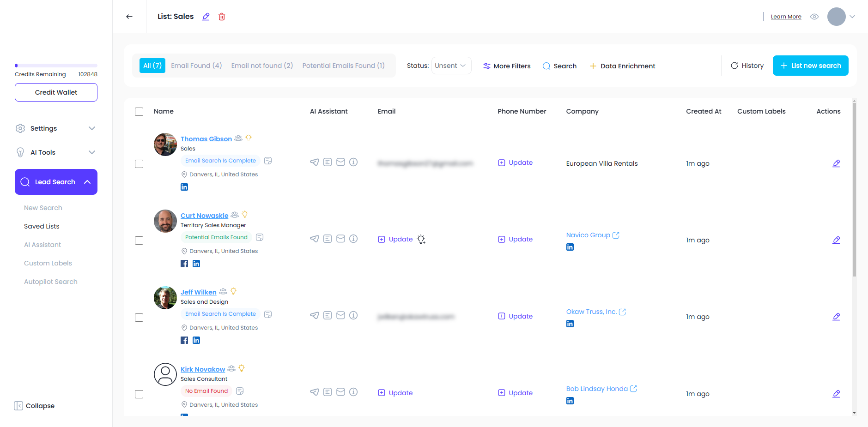Switch to the Email Found (4) tab

coord(196,66)
